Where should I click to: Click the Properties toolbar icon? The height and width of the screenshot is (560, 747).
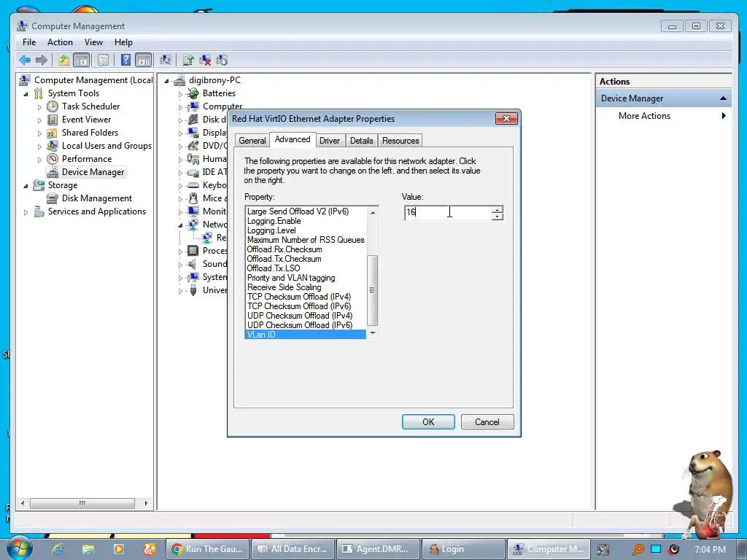click(x=103, y=60)
